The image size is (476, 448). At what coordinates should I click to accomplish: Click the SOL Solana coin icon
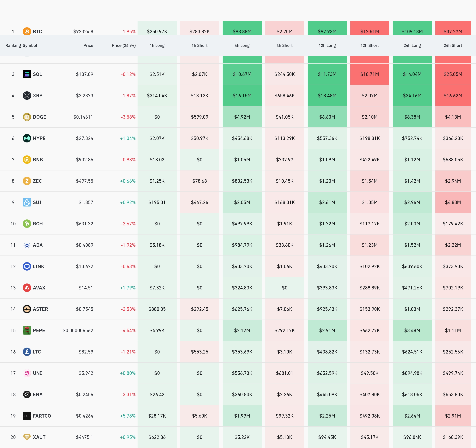point(27,74)
